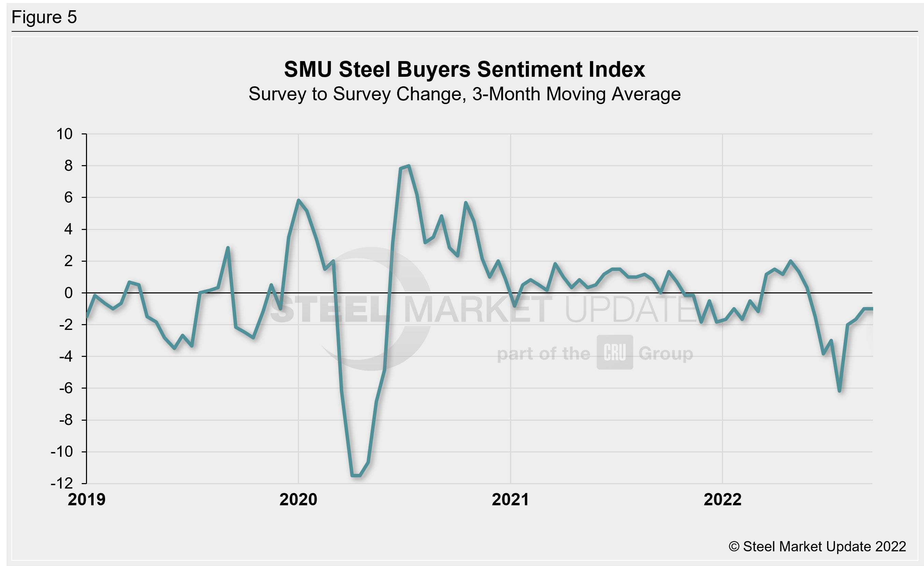Click the 2019 x-axis label
This screenshot has width=924, height=566.
click(x=87, y=500)
